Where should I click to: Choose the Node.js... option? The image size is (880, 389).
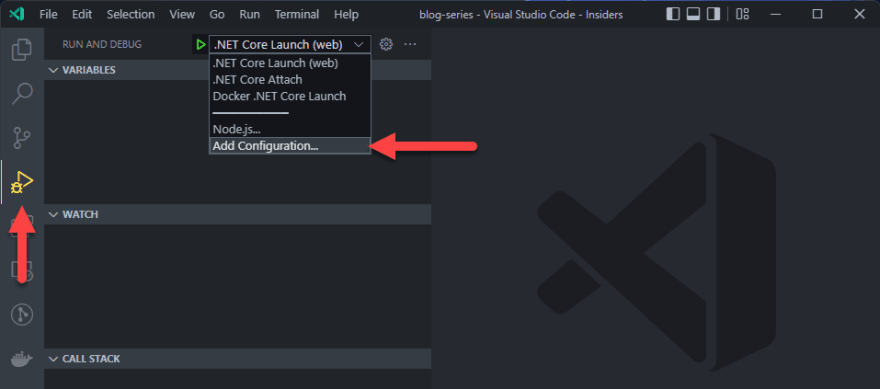[x=290, y=129]
